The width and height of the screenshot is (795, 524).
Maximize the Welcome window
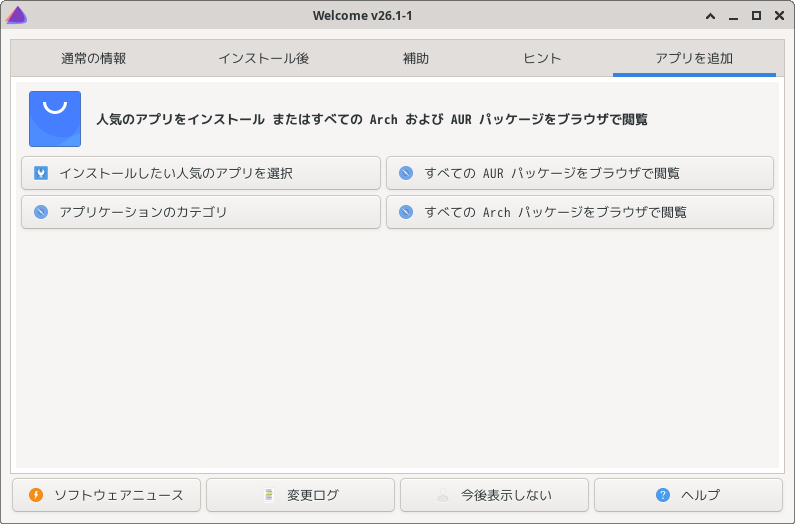[756, 16]
